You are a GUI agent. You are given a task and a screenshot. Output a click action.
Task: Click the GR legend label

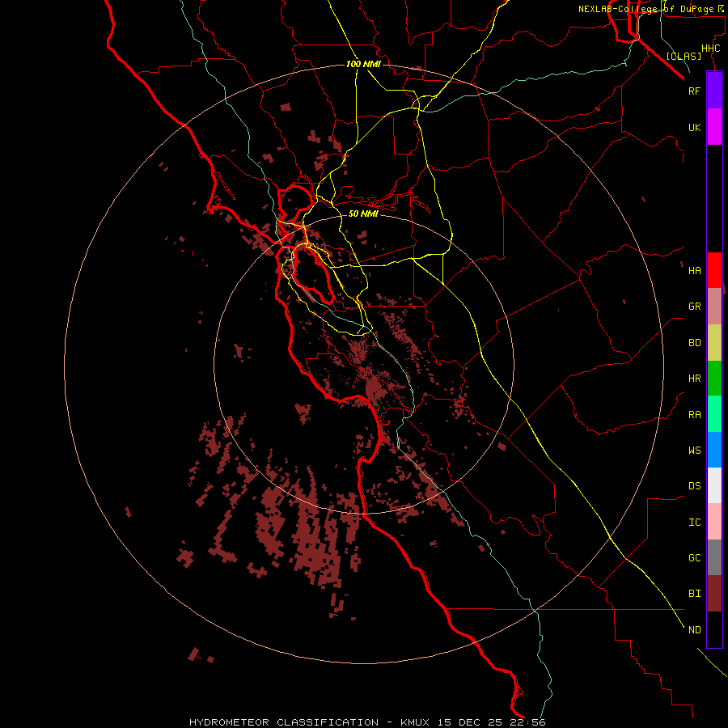coord(694,307)
